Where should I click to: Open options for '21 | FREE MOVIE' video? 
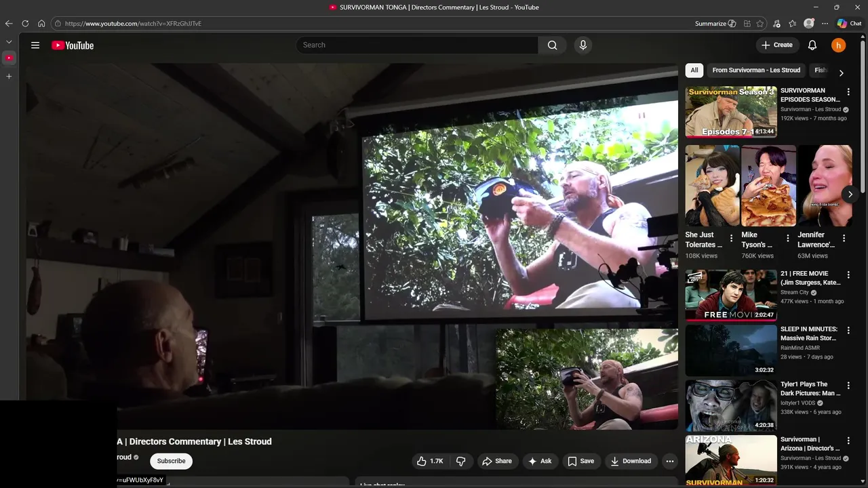848,274
